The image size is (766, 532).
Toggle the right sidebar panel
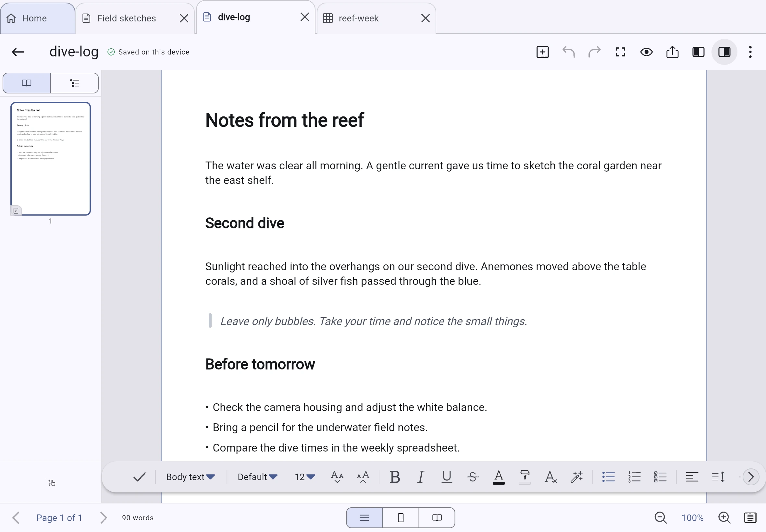pos(724,52)
